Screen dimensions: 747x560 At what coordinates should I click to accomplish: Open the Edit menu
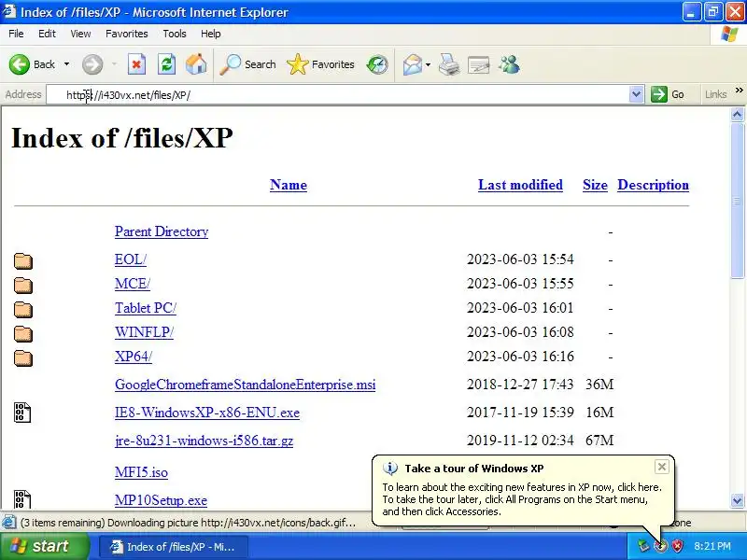click(47, 34)
